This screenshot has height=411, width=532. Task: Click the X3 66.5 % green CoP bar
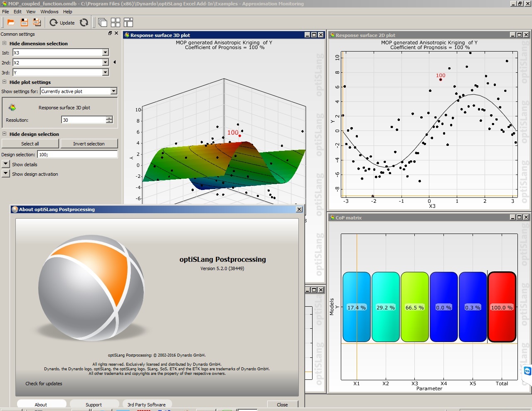pyautogui.click(x=415, y=307)
